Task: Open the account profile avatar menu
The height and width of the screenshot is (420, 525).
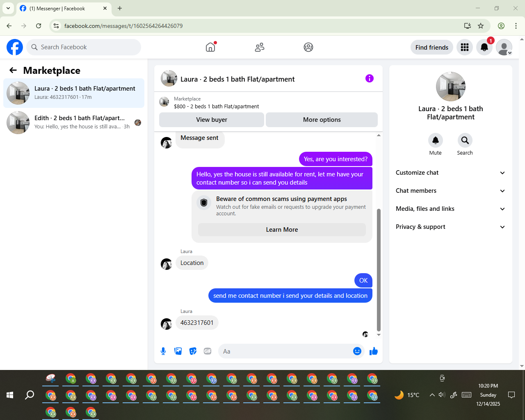Action: point(504,47)
